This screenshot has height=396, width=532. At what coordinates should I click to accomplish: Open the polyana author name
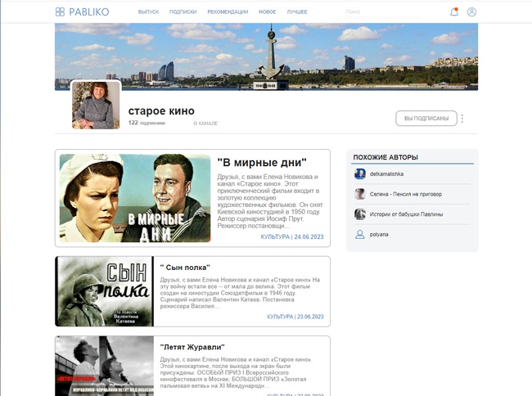tap(379, 234)
